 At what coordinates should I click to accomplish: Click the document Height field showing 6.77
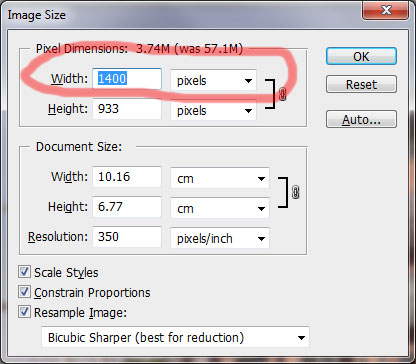pos(127,207)
